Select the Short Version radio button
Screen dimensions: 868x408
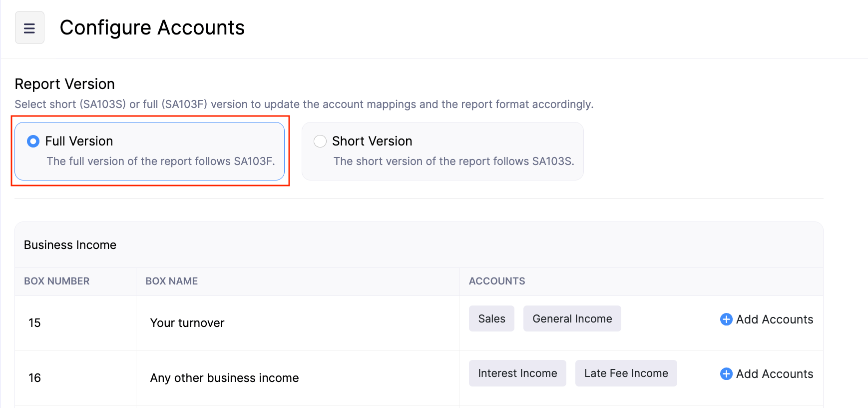[x=320, y=141]
